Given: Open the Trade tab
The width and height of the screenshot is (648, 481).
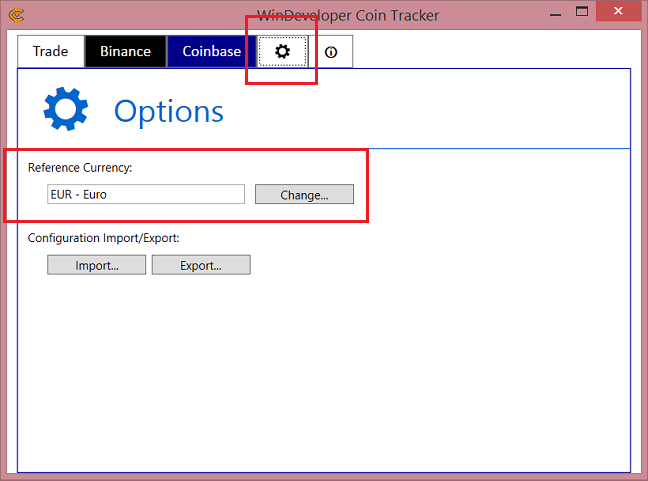Looking at the screenshot, I should 51,52.
